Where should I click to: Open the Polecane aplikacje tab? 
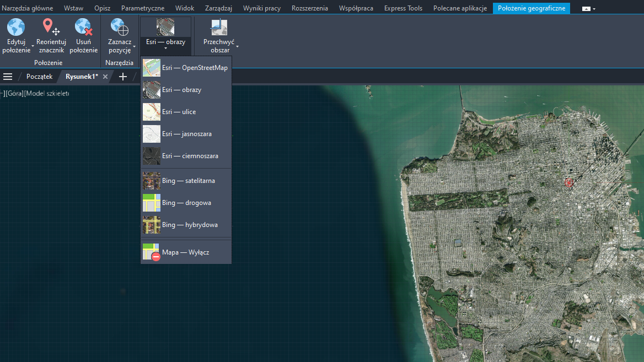click(460, 8)
